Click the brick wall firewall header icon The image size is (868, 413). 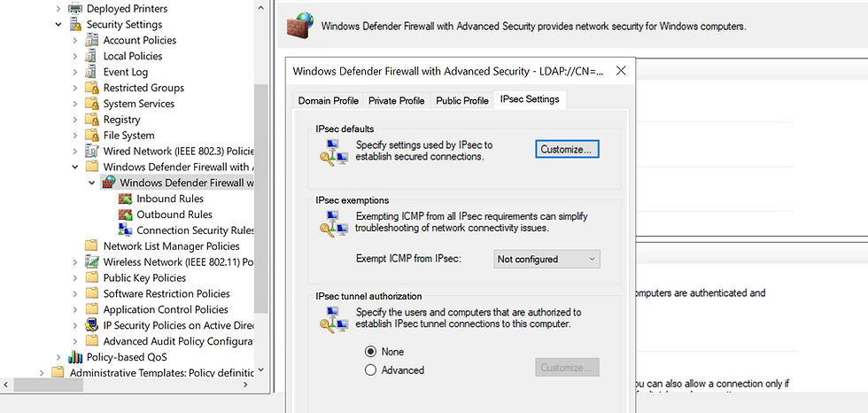coord(302,26)
